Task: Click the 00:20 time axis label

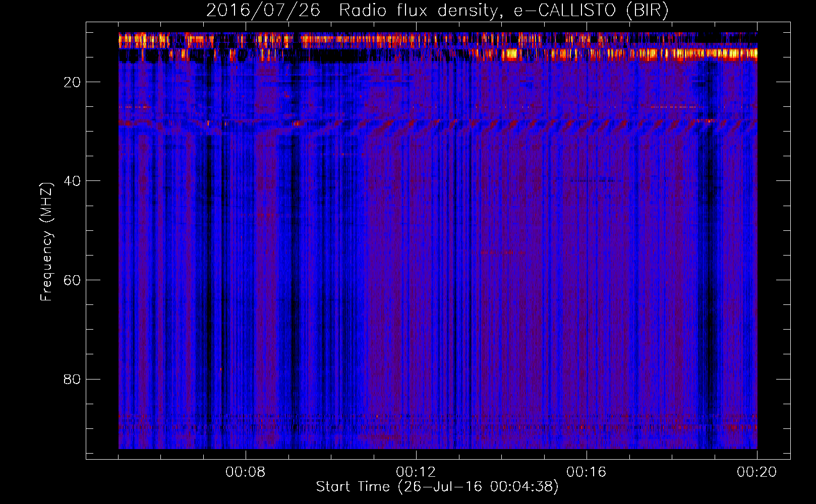Action: coord(757,472)
